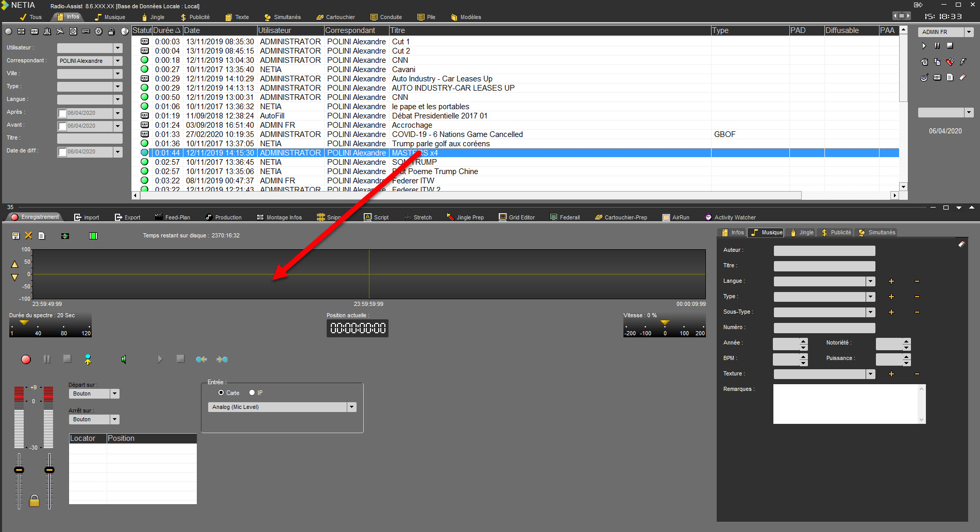The height and width of the screenshot is (532, 980).
Task: Select the Carte input radio button
Action: pyautogui.click(x=221, y=393)
